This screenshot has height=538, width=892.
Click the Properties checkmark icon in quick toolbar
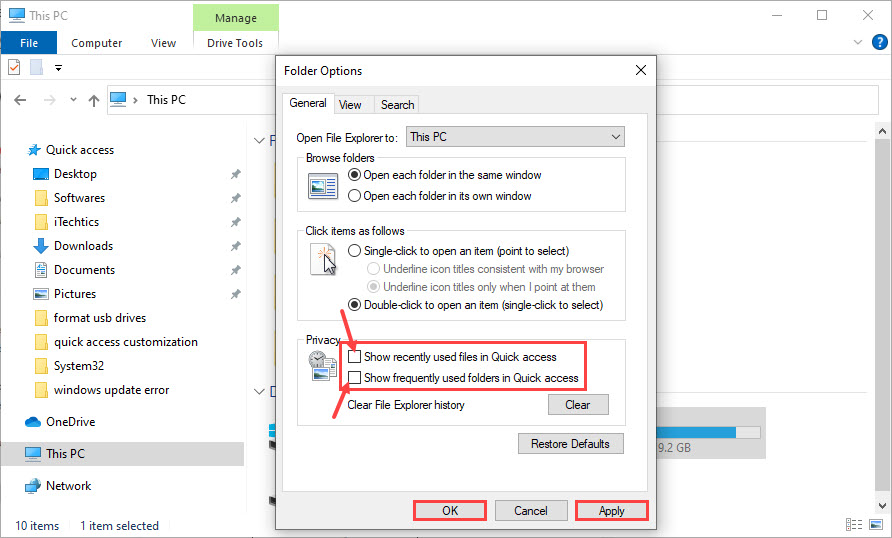point(14,67)
